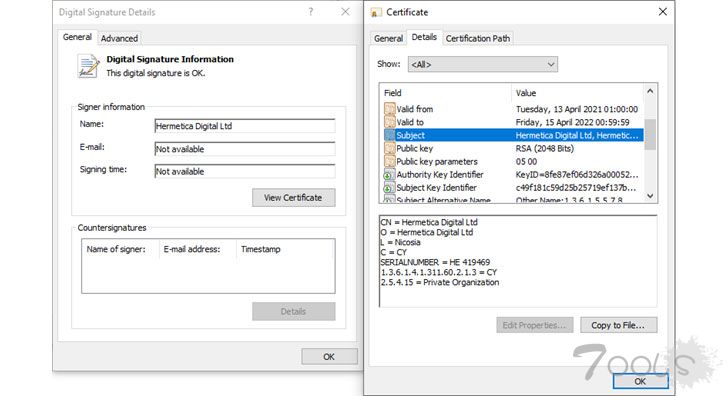Select the Authority Key Identifier extension icon
This screenshot has width=728, height=396.
pyautogui.click(x=389, y=175)
